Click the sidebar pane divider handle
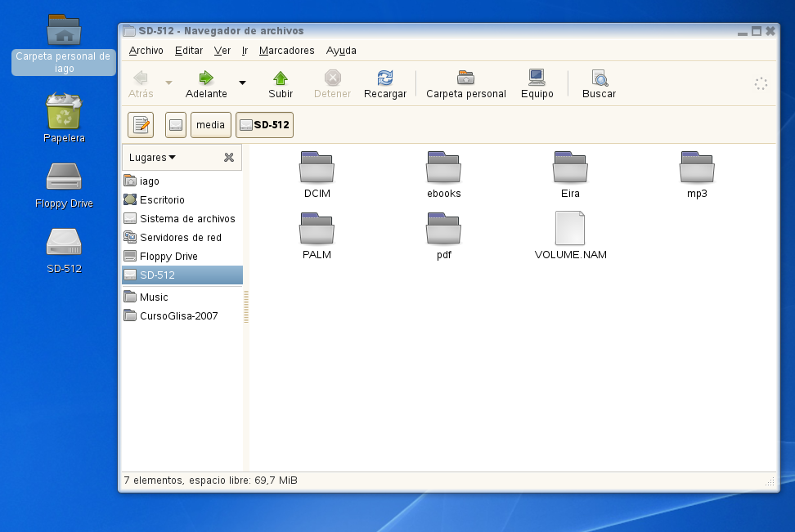Screen dimensions: 795x532 click(246, 306)
